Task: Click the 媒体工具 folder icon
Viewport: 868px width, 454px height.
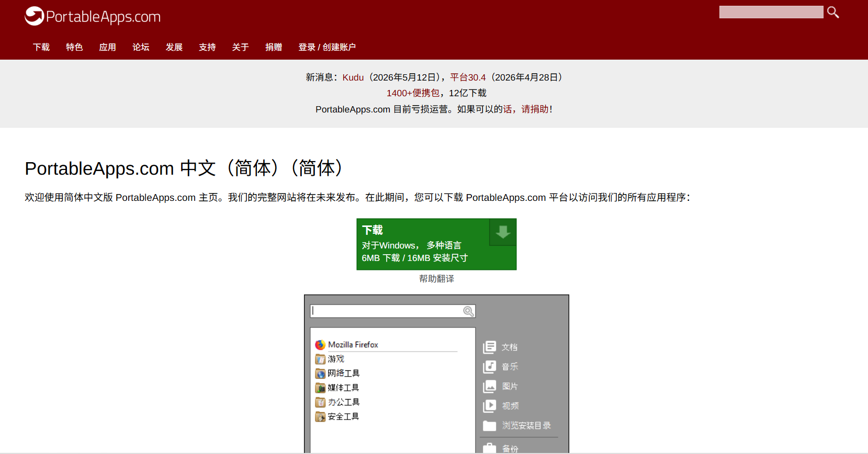Action: [x=320, y=388]
